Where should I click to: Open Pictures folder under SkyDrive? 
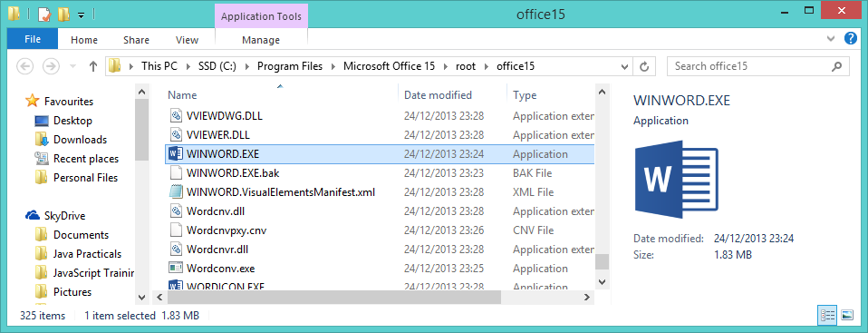coord(72,291)
